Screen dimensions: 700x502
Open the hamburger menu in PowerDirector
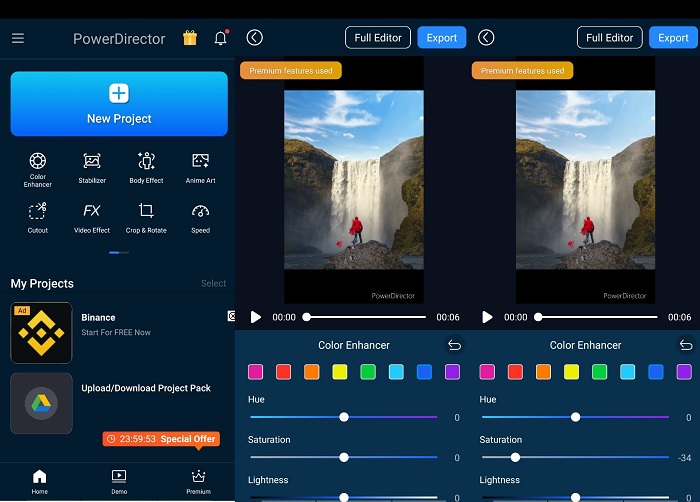(18, 38)
